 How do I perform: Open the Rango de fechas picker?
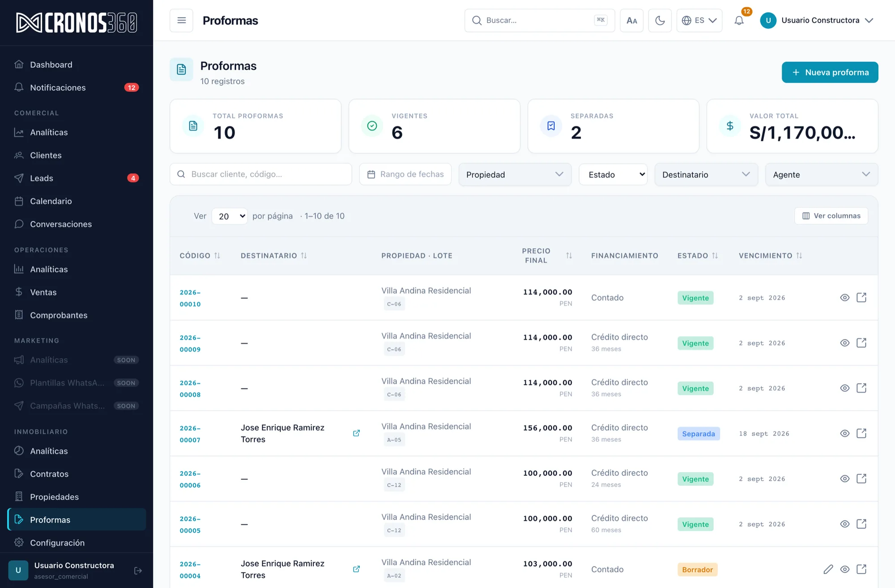tap(405, 174)
